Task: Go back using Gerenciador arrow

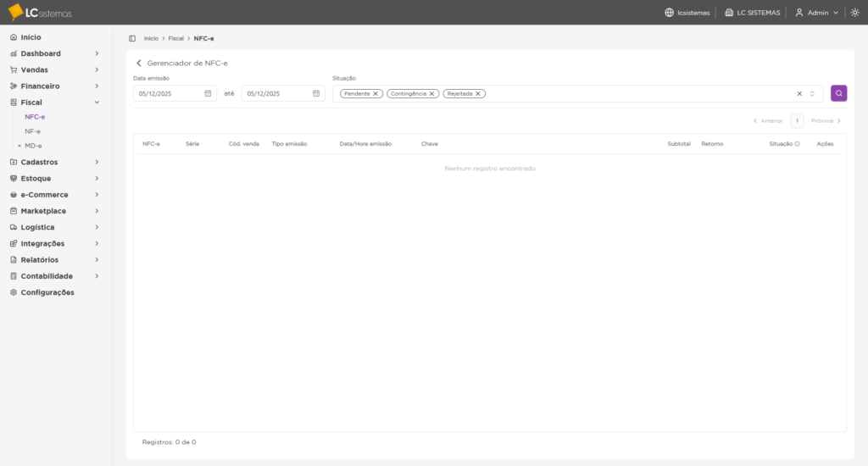Action: pyautogui.click(x=139, y=64)
